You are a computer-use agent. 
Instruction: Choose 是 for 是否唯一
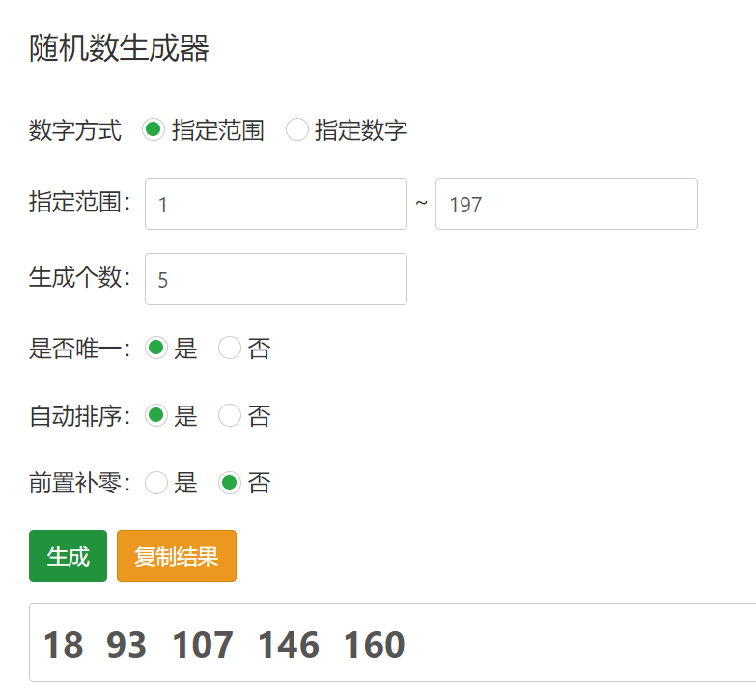[x=156, y=348]
